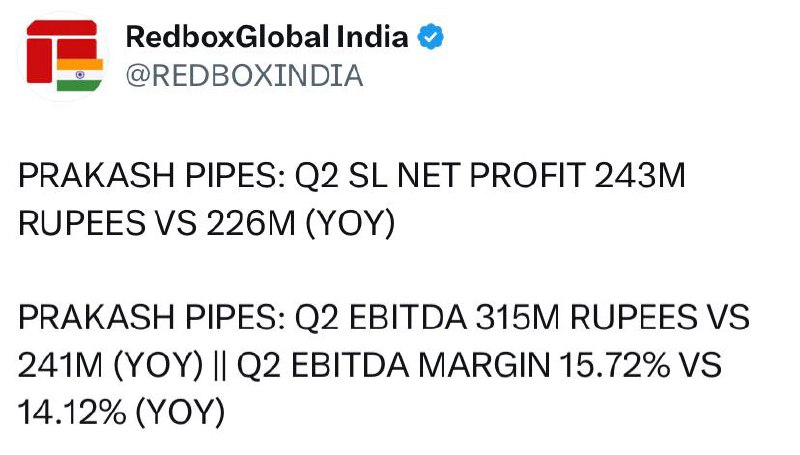Click the || separator in the tweet

tap(220, 365)
